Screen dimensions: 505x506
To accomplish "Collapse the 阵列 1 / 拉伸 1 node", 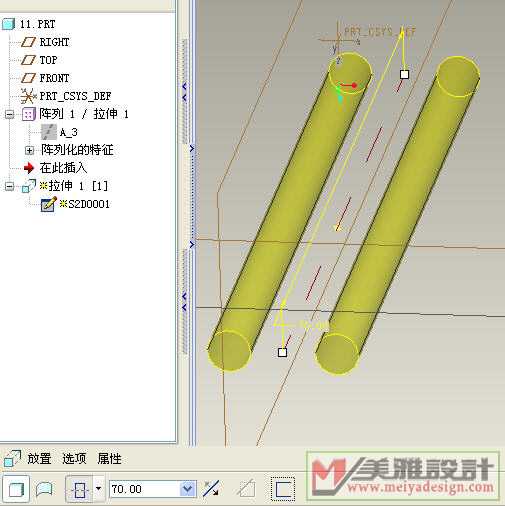I will [x=9, y=115].
